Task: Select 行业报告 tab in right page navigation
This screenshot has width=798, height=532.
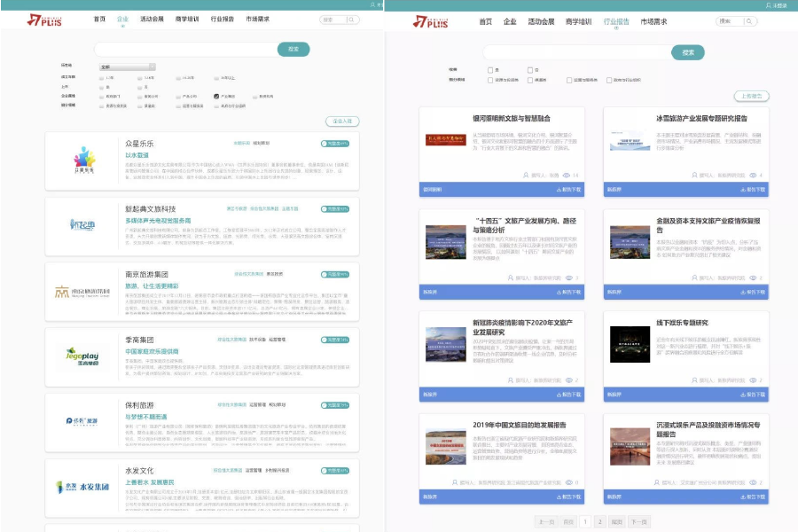Action: (x=616, y=21)
